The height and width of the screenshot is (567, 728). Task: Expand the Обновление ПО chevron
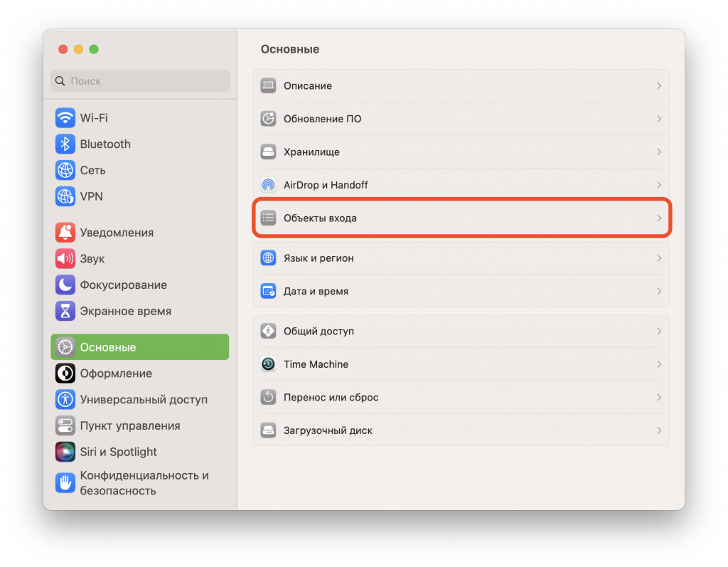(659, 119)
